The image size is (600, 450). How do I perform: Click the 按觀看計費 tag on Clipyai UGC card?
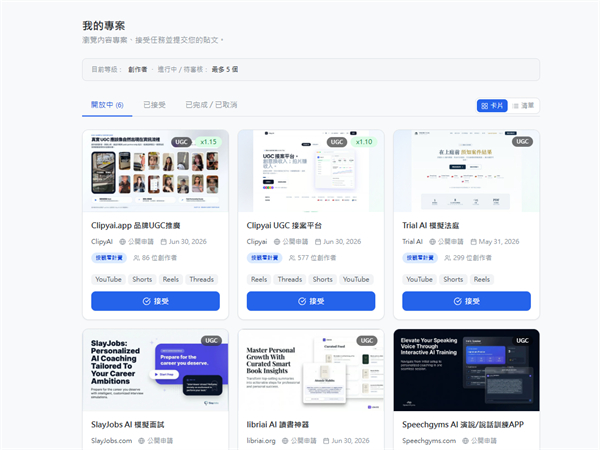264,258
